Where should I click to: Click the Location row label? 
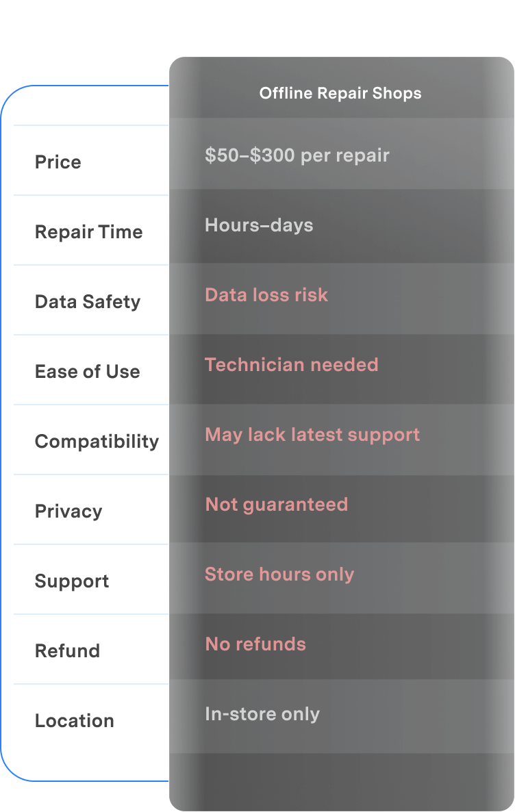pos(75,721)
